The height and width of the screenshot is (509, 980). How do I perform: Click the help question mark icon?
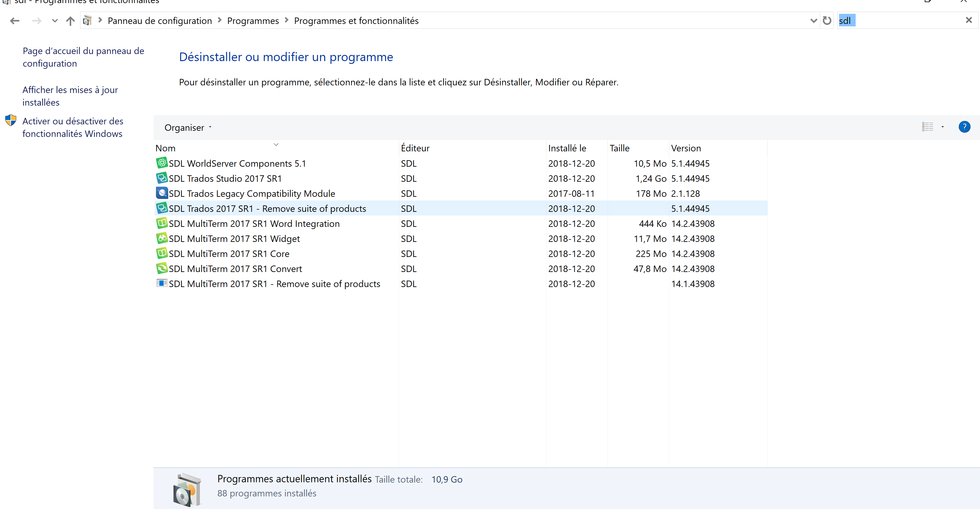pyautogui.click(x=964, y=127)
